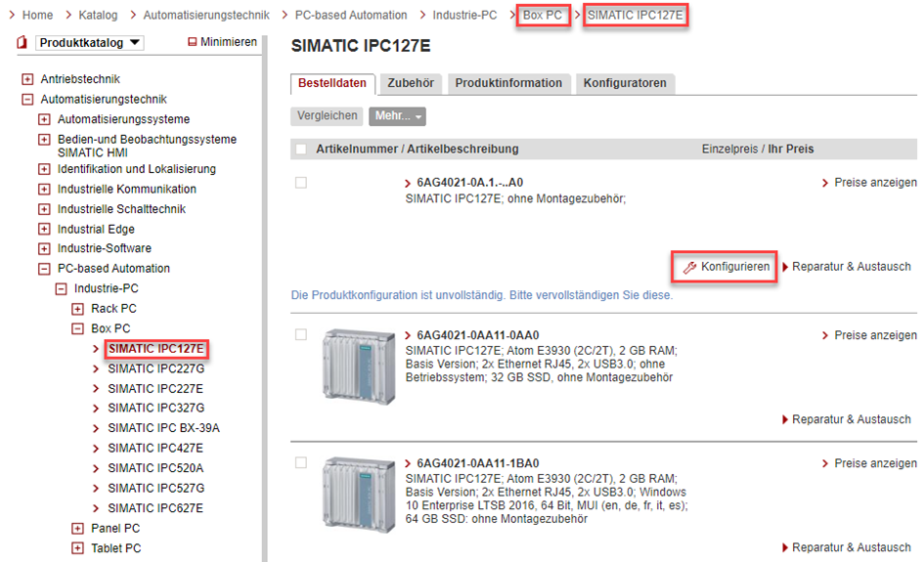Image resolution: width=924 pixels, height=562 pixels.
Task: Select SIMATIC IPC127E in catalog tree
Action: point(156,349)
